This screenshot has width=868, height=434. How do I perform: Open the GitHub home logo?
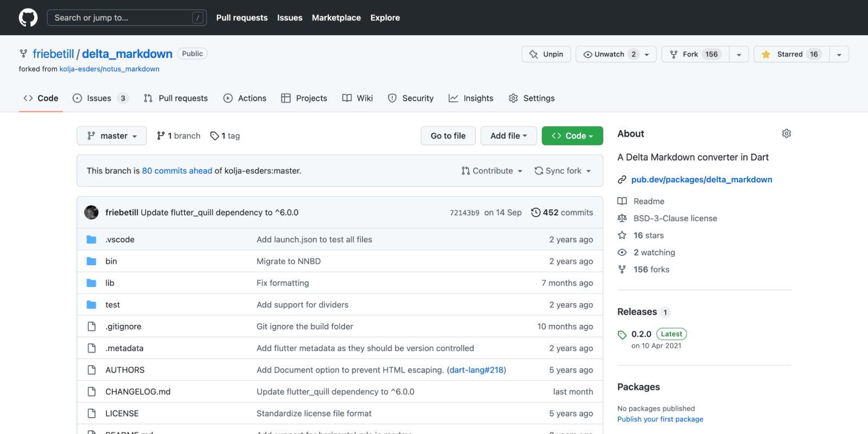(28, 17)
